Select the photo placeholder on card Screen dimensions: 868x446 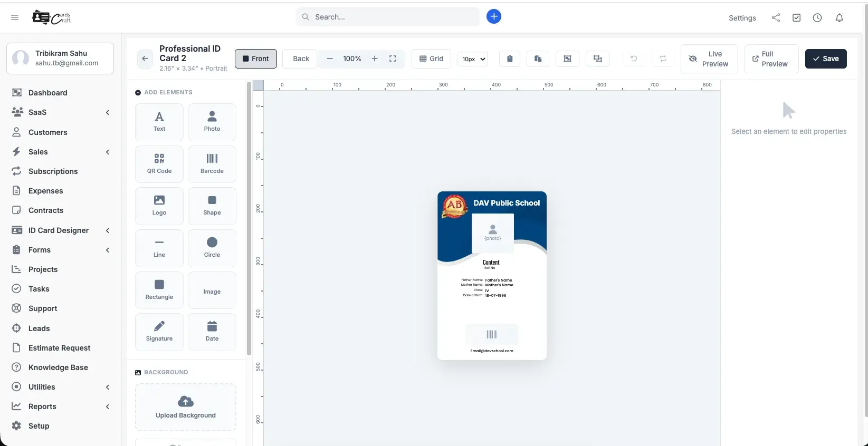tap(493, 233)
